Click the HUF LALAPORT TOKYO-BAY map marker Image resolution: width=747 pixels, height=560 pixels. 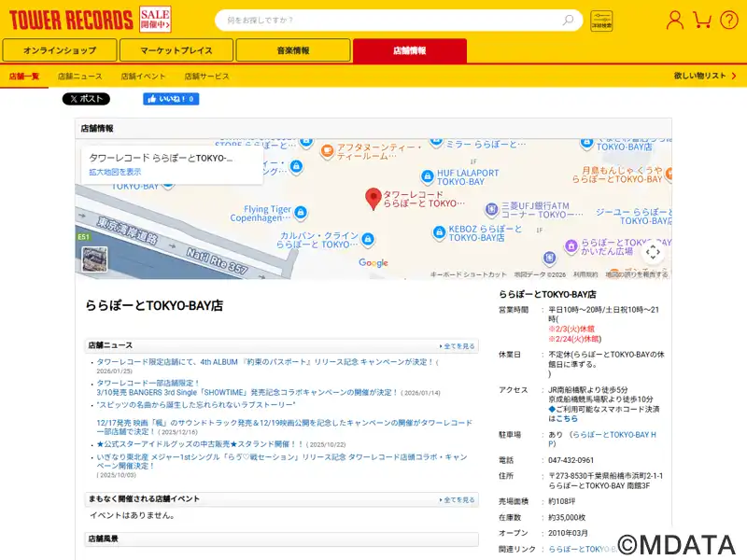click(x=428, y=176)
